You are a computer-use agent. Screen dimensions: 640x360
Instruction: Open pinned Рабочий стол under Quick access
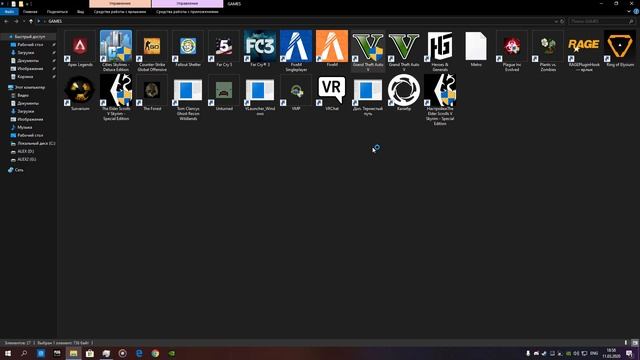click(30, 44)
